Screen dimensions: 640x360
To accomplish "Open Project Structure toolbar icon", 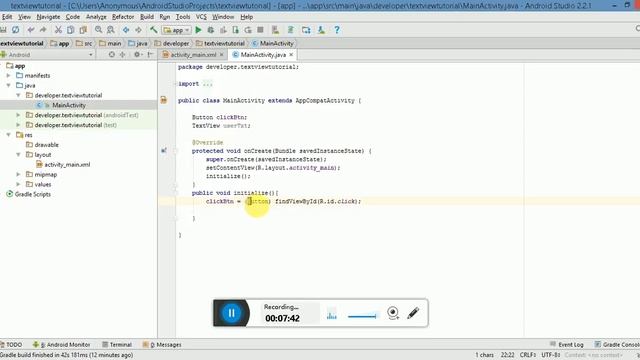I will [x=306, y=30].
